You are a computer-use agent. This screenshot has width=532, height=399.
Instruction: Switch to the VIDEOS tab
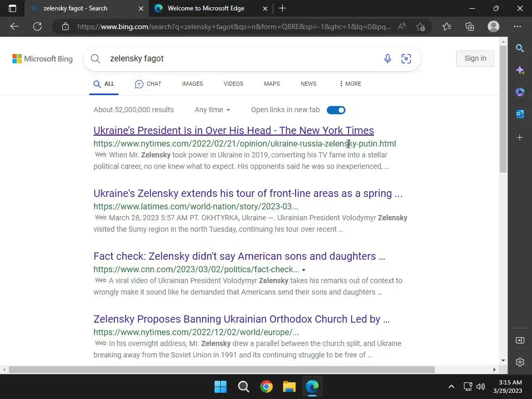click(x=233, y=84)
